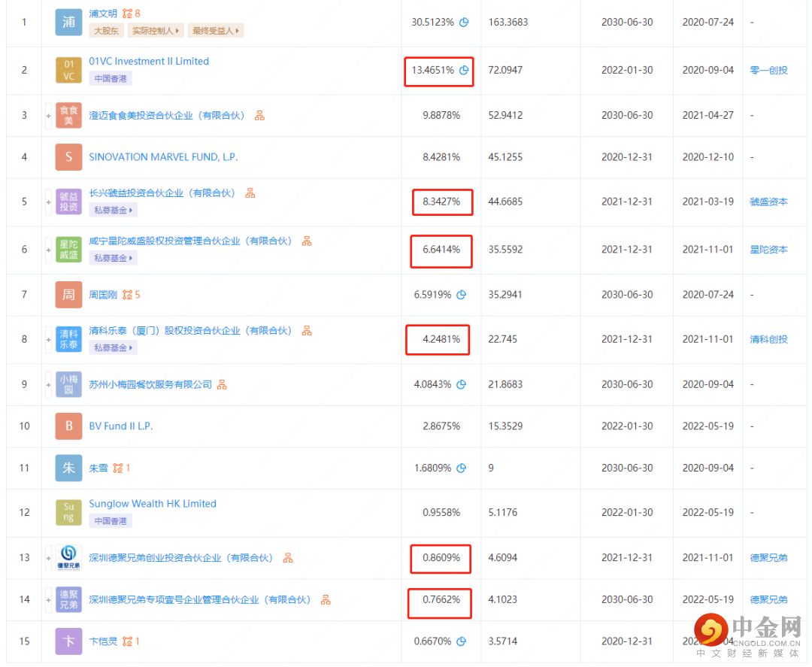Image resolution: width=812 pixels, height=667 pixels.
Task: Expand row 9 苏州小梅园 shareholder details
Action: 48,385
